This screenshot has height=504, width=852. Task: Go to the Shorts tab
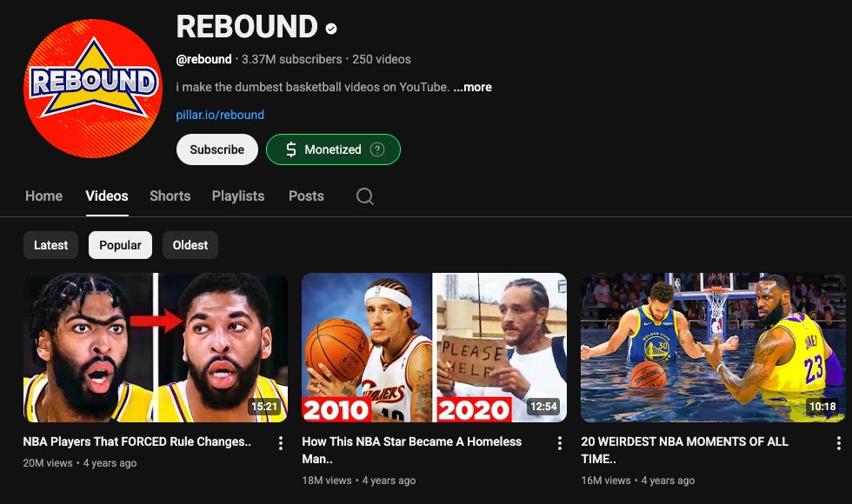(x=170, y=196)
